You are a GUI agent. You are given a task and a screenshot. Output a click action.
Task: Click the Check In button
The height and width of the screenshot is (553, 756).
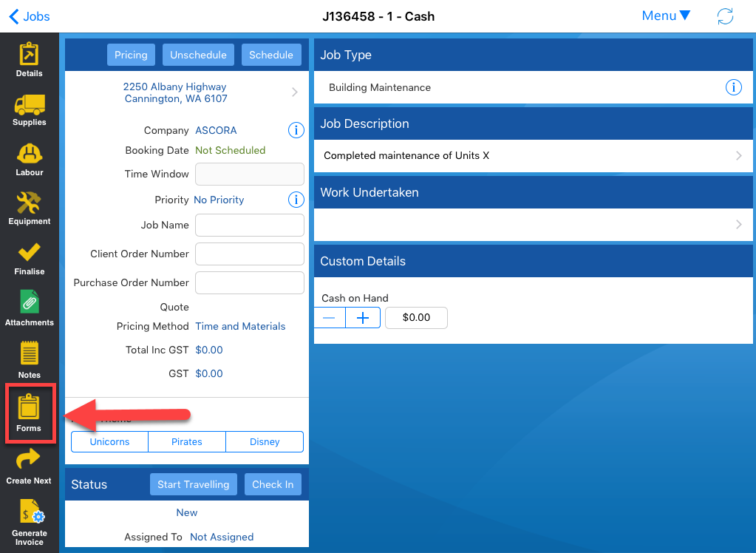(273, 484)
